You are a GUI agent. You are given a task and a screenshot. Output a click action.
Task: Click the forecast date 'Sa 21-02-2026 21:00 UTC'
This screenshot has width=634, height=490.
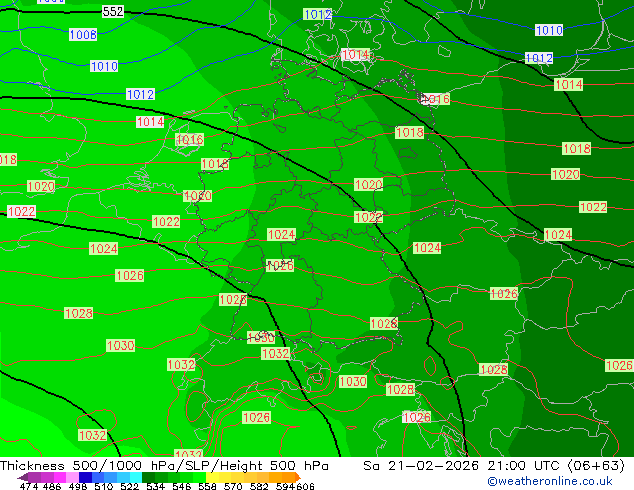[x=464, y=466]
